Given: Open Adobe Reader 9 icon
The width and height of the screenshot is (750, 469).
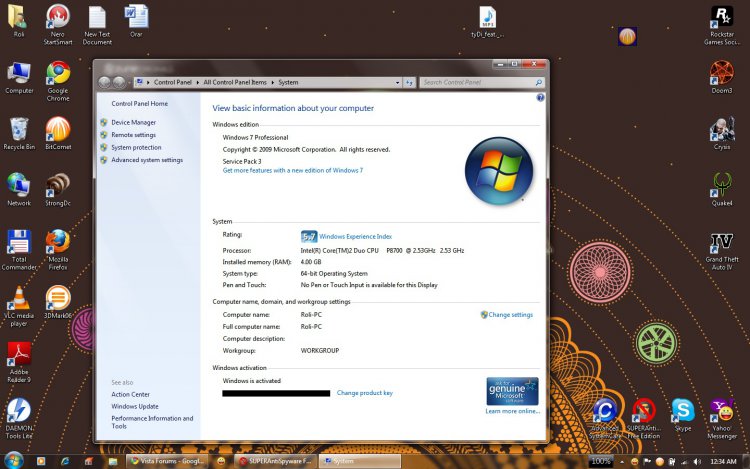Looking at the screenshot, I should 19,362.
